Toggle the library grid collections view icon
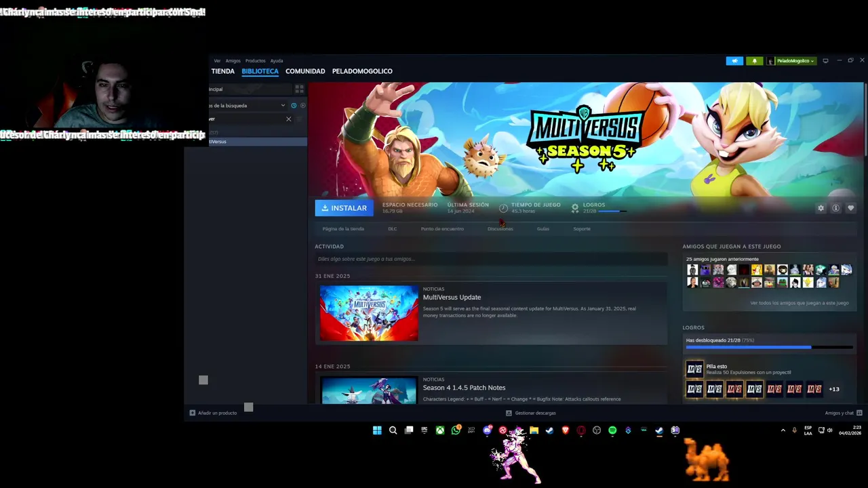The width and height of the screenshot is (868, 488). pyautogui.click(x=299, y=89)
